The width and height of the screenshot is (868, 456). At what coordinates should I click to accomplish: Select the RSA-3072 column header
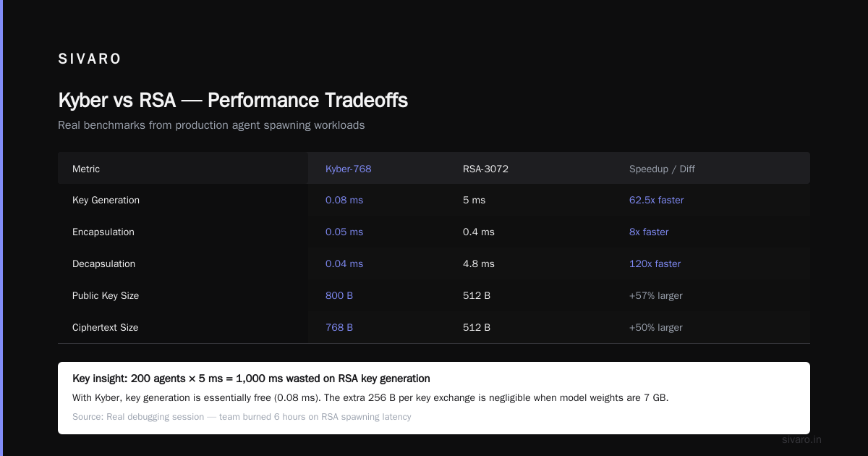(485, 169)
